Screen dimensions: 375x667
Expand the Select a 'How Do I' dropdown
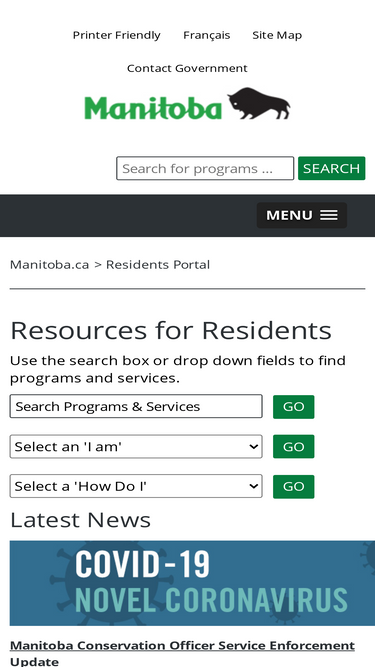136,486
